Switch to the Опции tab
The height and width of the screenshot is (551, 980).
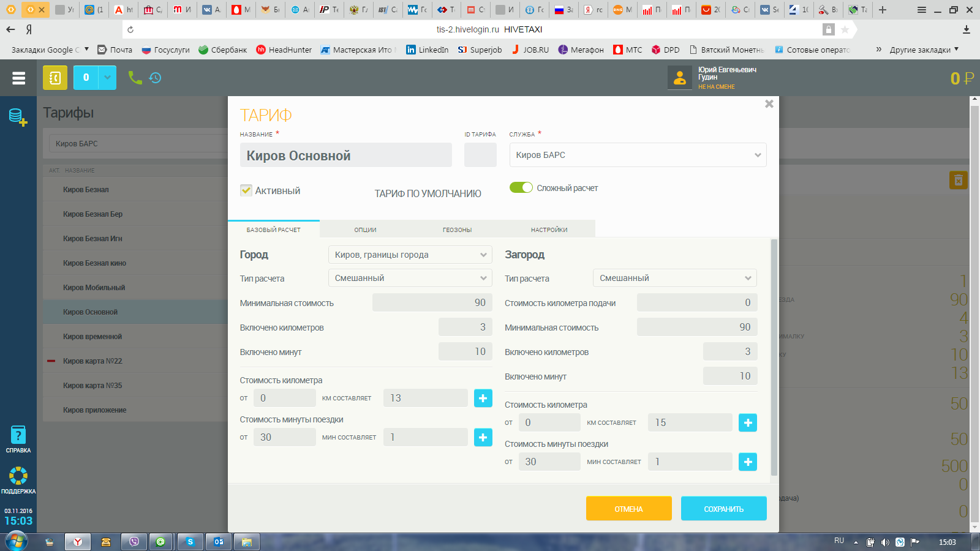(365, 230)
